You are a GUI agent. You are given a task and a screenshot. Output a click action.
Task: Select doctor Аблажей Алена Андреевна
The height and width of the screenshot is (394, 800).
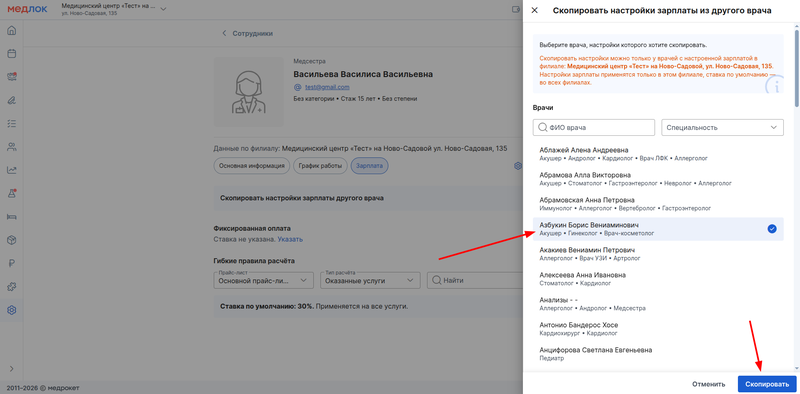[658, 154]
